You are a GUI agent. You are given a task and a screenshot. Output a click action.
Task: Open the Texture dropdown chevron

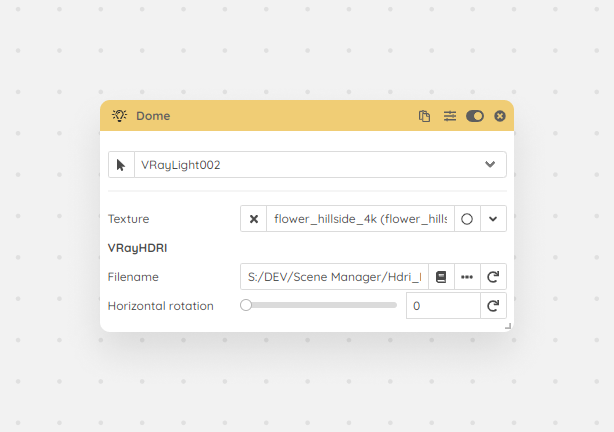tap(493, 219)
